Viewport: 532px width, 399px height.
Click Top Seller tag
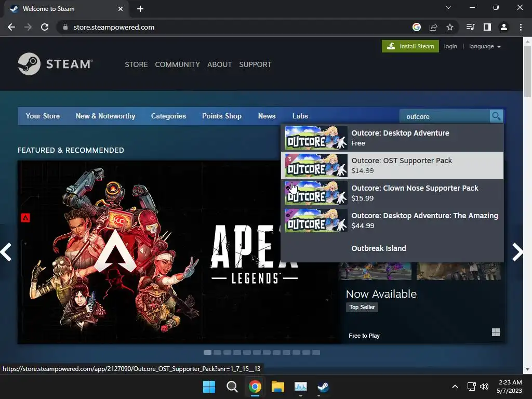point(362,307)
